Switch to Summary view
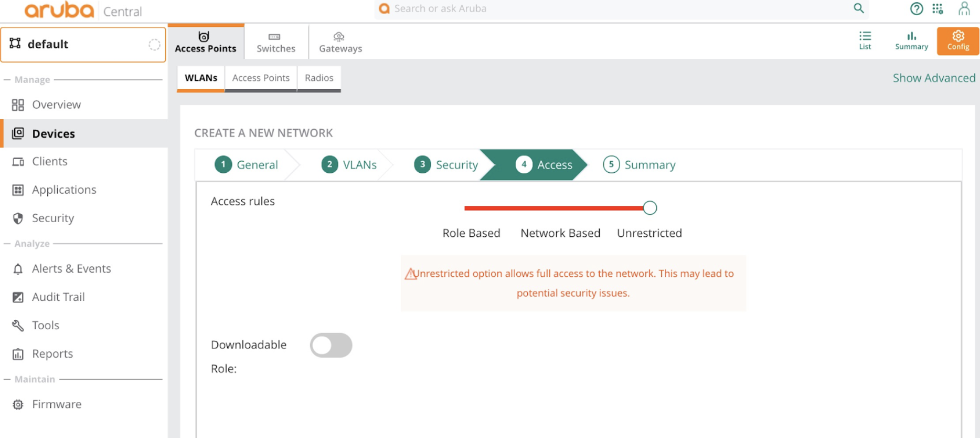This screenshot has height=438, width=980. pyautogui.click(x=911, y=40)
